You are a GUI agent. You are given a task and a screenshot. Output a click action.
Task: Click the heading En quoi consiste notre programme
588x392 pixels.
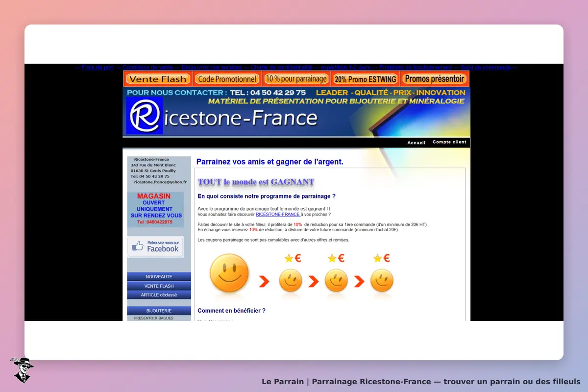(267, 196)
